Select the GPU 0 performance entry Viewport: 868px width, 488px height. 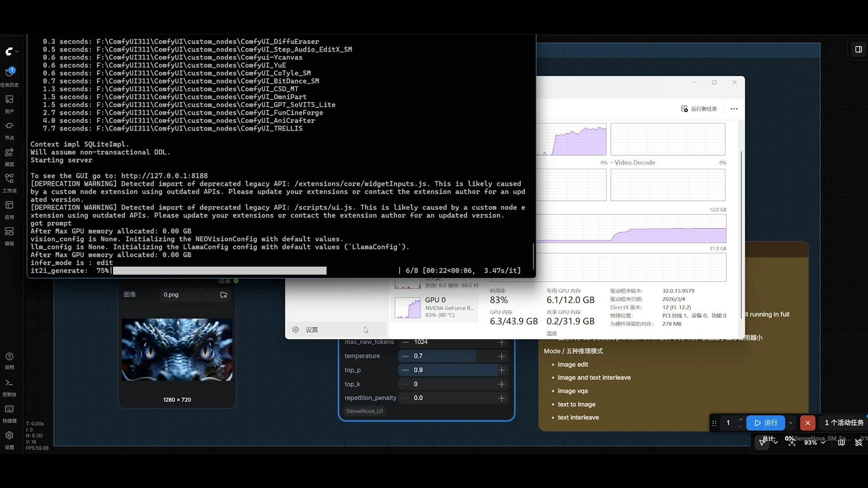434,307
